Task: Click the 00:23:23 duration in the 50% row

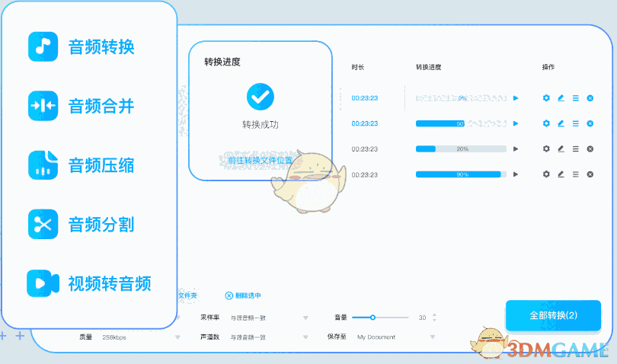Action: pyautogui.click(x=365, y=123)
